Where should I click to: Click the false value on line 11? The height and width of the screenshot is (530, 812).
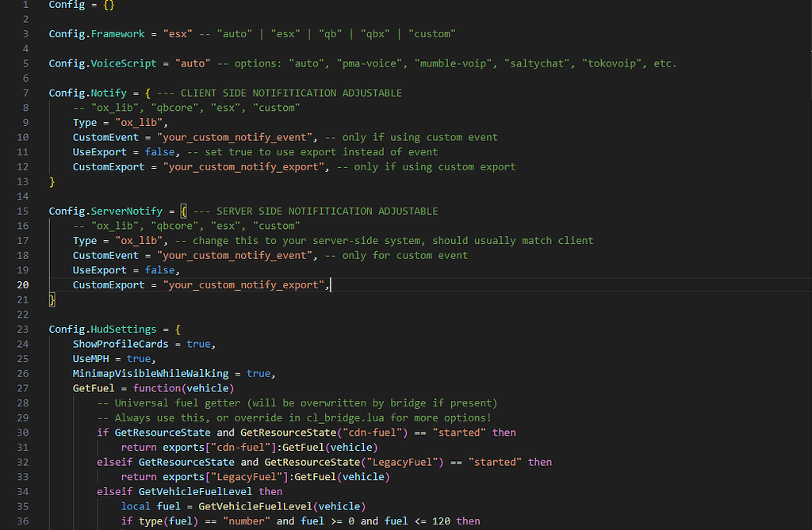[159, 152]
